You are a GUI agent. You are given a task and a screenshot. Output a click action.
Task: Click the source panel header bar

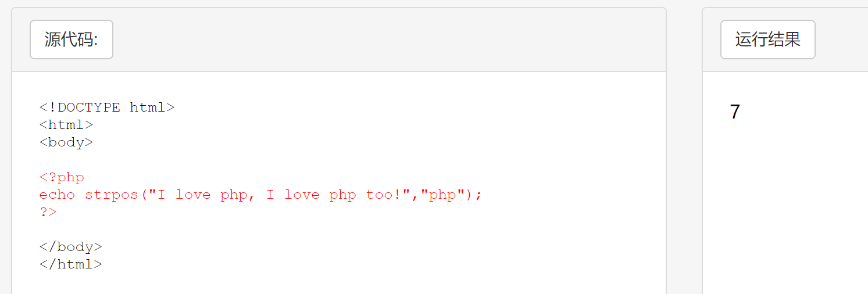click(x=384, y=40)
